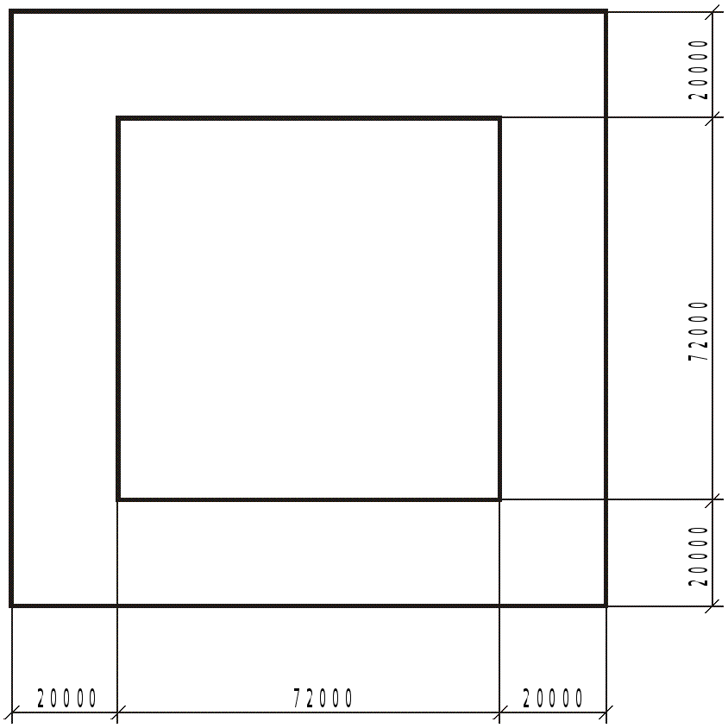Select the lower vertical 20000 dimension text
The width and height of the screenshot is (728, 728).
click(x=697, y=556)
